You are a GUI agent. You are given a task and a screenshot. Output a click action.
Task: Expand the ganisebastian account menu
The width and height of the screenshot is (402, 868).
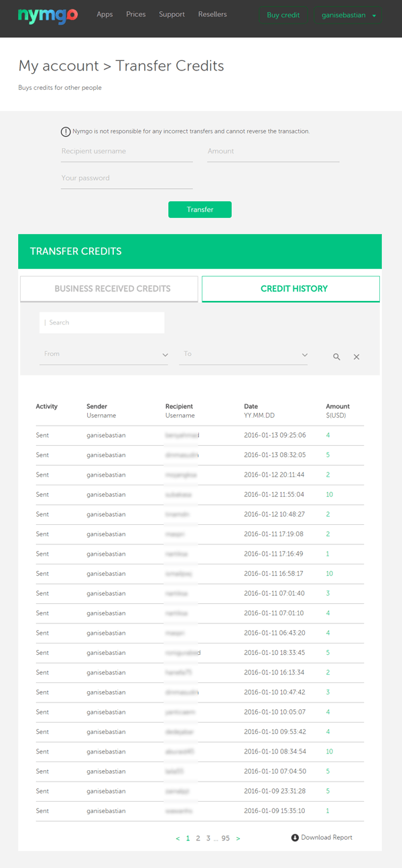(348, 14)
